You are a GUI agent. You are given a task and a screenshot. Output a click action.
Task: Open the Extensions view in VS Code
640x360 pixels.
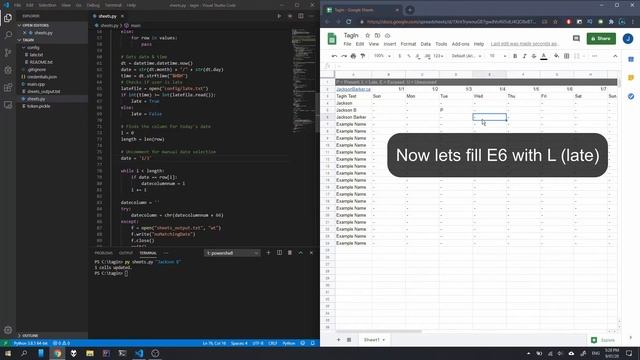pyautogui.click(x=8, y=87)
